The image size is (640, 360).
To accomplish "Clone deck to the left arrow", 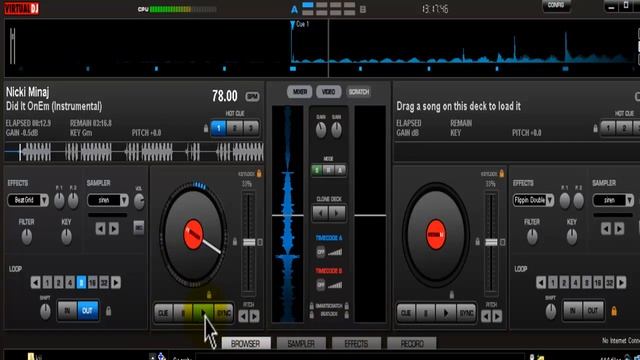I will [x=321, y=213].
